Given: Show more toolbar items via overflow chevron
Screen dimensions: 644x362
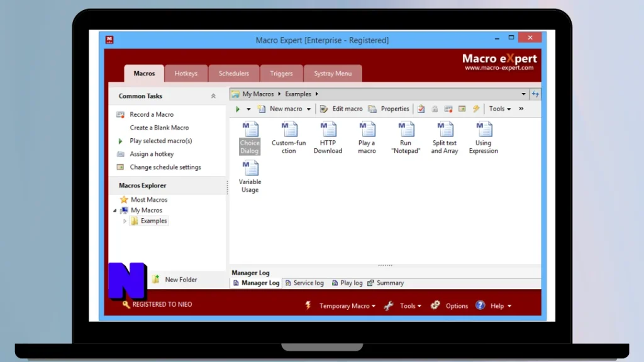Looking at the screenshot, I should pyautogui.click(x=521, y=109).
